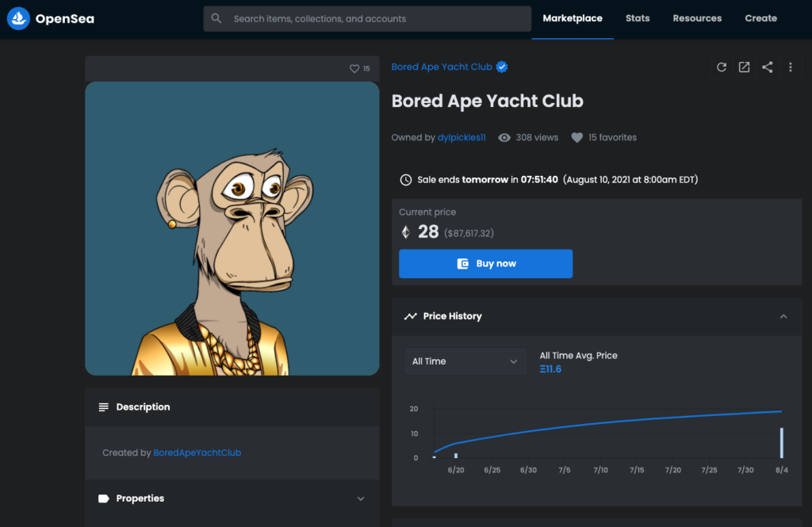Open Bored Ape Yacht Club collection link
812x527 pixels.
point(442,67)
